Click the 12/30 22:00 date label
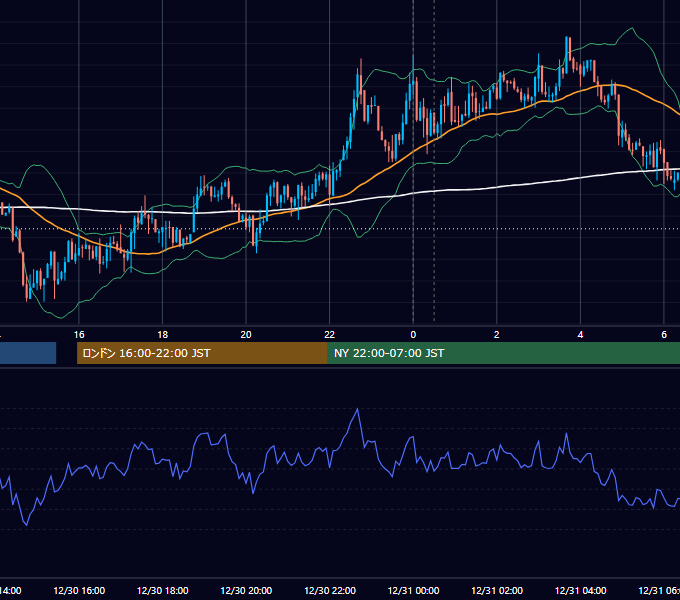This screenshot has height=600, width=680. pos(330,590)
